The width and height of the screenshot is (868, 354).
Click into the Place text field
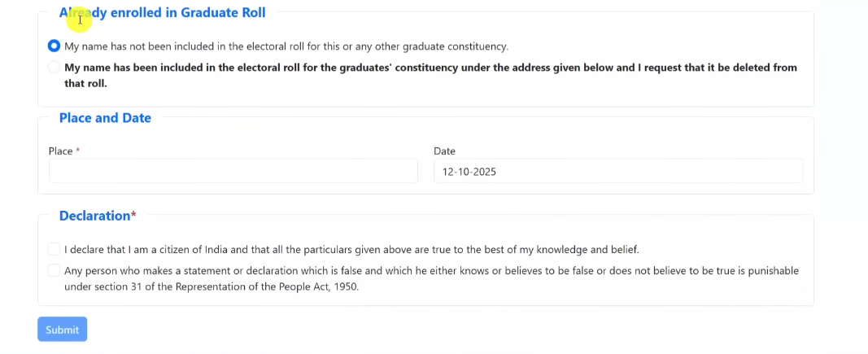click(233, 171)
